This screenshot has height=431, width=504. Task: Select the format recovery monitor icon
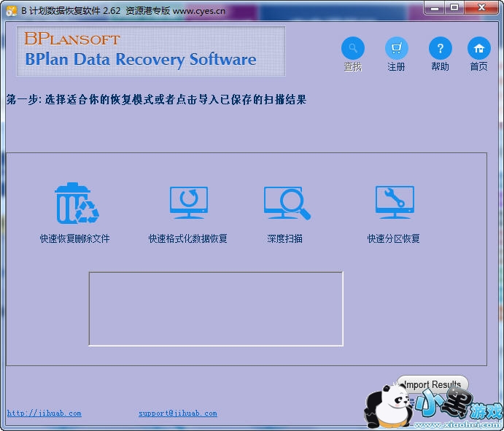tap(189, 203)
